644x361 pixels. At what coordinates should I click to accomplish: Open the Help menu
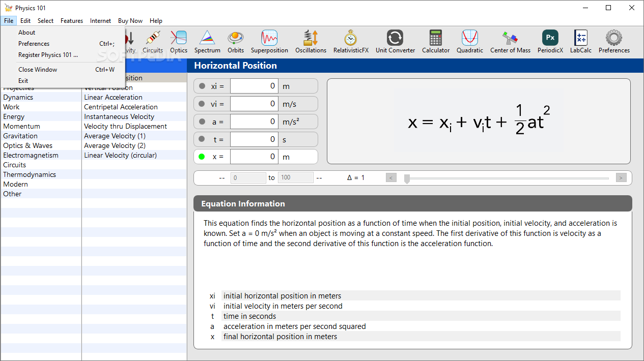[156, 21]
